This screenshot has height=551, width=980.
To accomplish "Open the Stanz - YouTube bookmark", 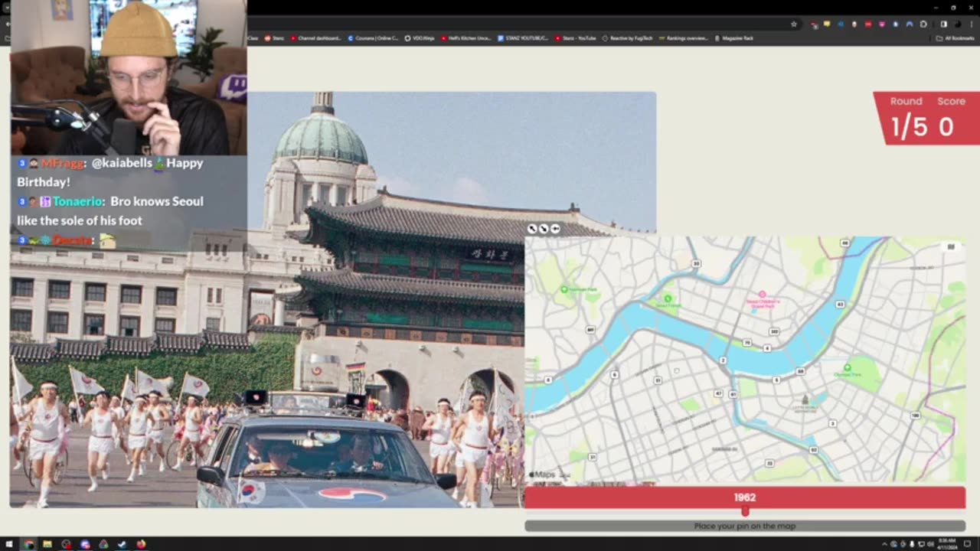I will [x=576, y=37].
